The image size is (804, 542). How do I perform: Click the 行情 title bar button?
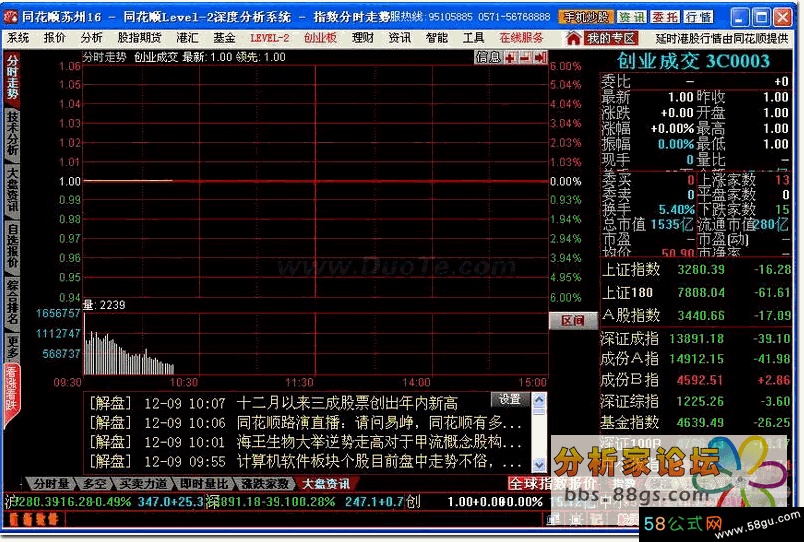tap(698, 17)
